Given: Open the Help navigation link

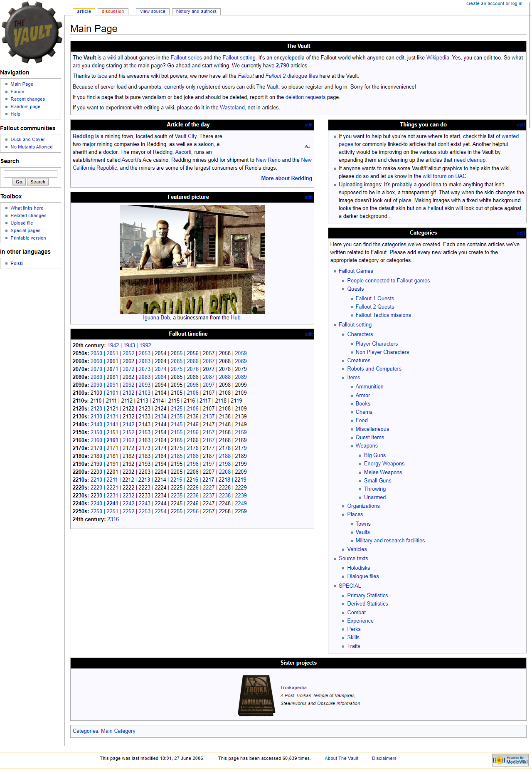Looking at the screenshot, I should point(15,114).
